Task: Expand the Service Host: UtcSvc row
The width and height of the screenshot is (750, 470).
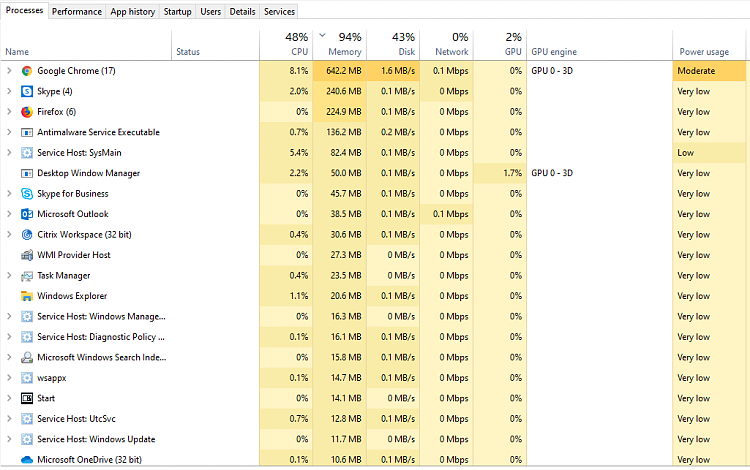Action: click(x=9, y=419)
